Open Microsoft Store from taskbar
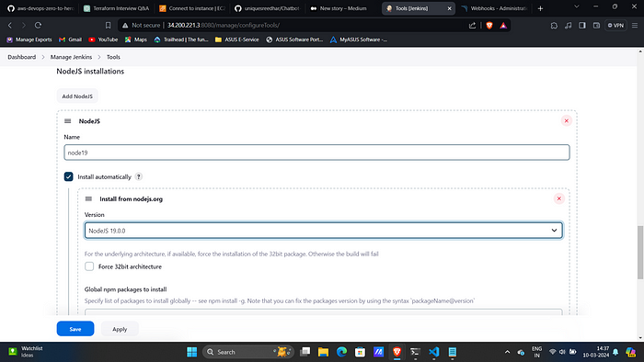 tap(361, 352)
